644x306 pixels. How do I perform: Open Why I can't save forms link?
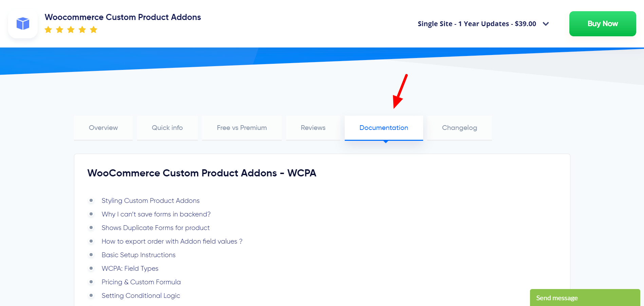156,214
